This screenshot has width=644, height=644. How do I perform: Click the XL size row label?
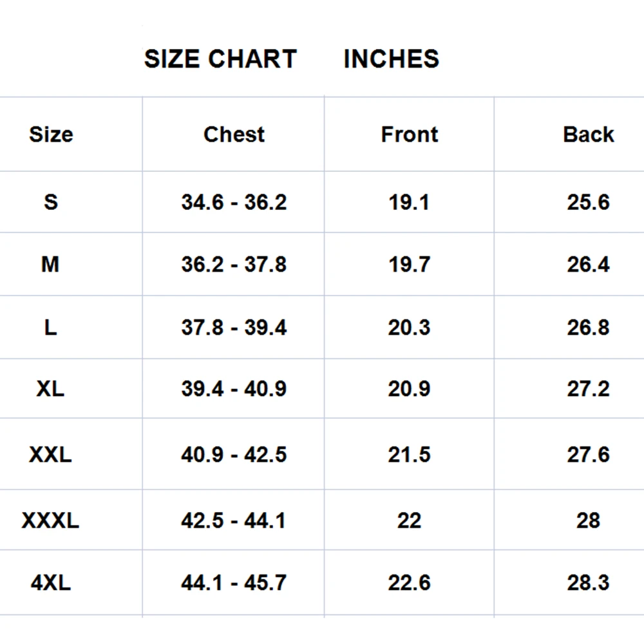click(x=50, y=389)
